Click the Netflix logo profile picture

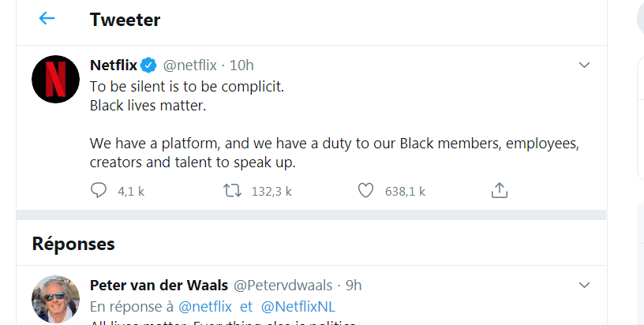54,79
